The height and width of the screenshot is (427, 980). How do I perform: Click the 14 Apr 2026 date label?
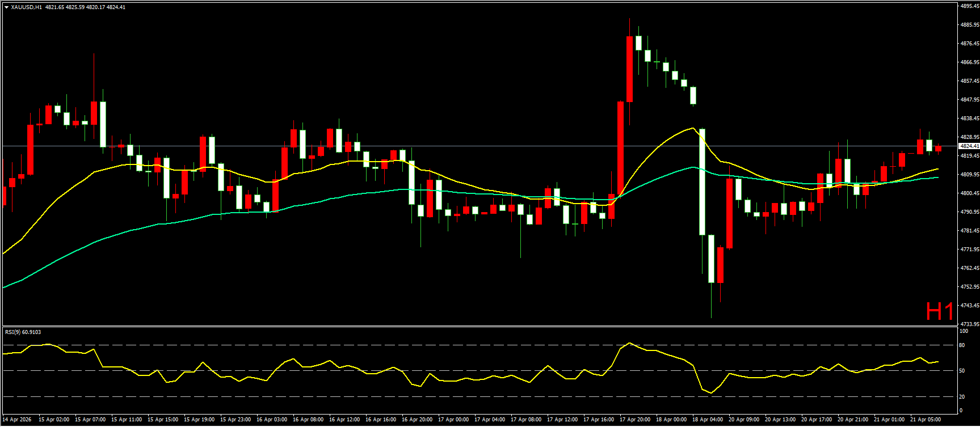[17, 420]
